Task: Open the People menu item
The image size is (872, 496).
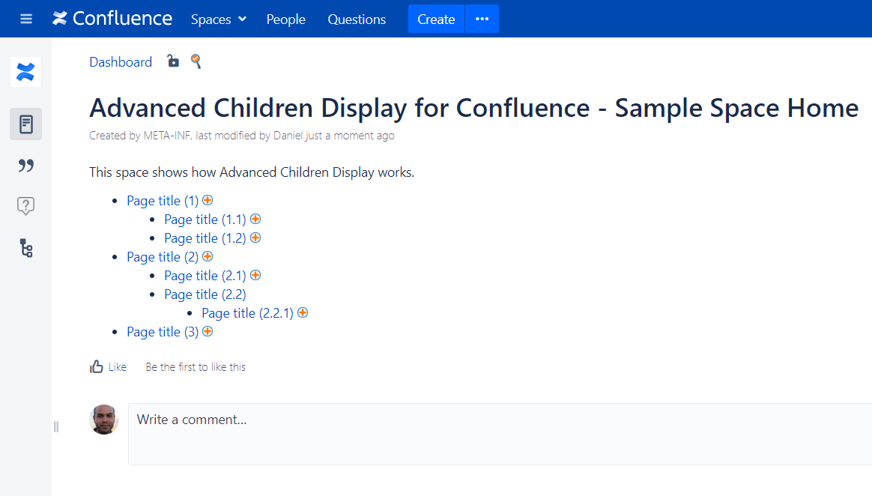Action: click(x=286, y=19)
